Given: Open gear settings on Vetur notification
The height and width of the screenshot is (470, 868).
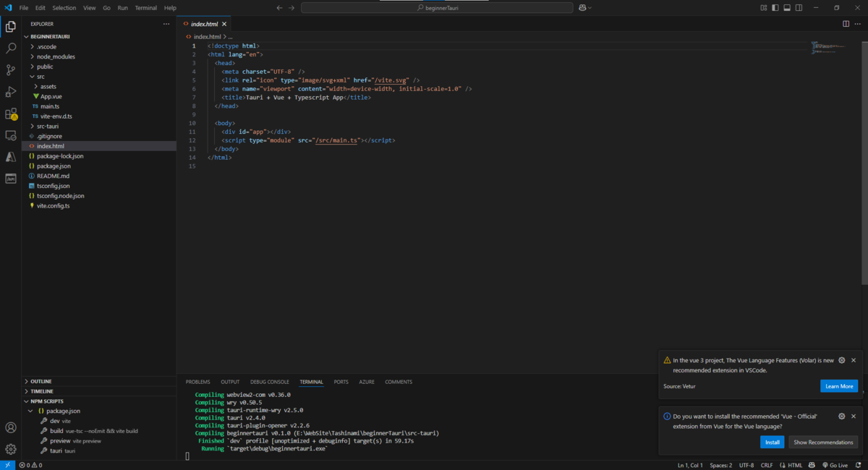Looking at the screenshot, I should coord(841,360).
